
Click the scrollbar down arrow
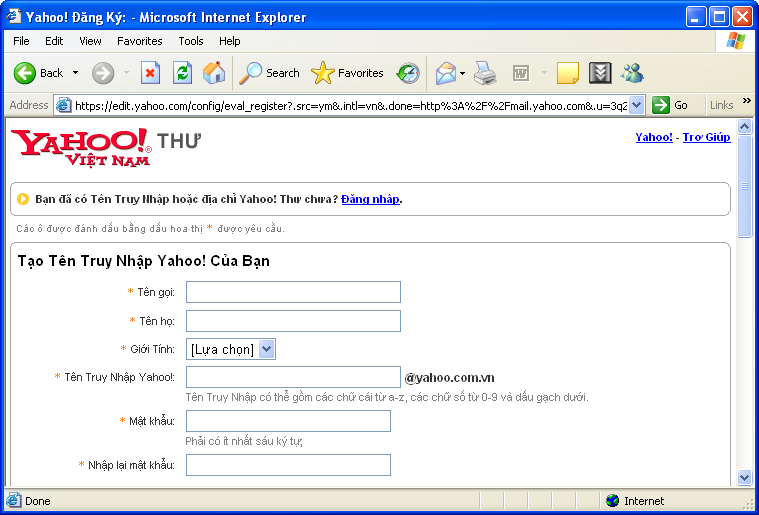pos(744,478)
